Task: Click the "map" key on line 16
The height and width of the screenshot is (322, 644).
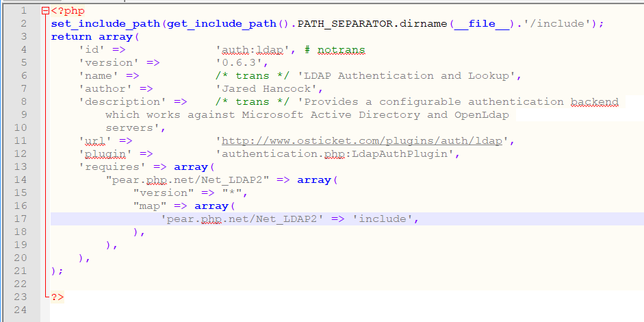Action: pyautogui.click(x=151, y=206)
